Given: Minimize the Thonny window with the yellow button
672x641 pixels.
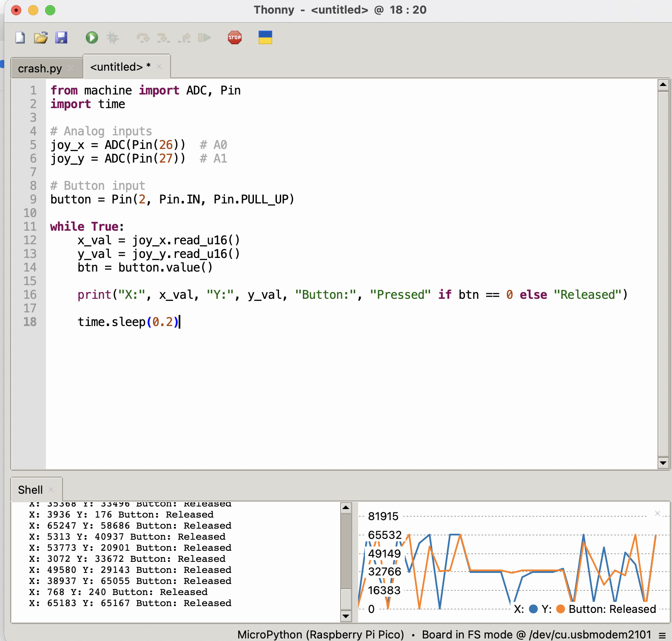Looking at the screenshot, I should pos(33,10).
